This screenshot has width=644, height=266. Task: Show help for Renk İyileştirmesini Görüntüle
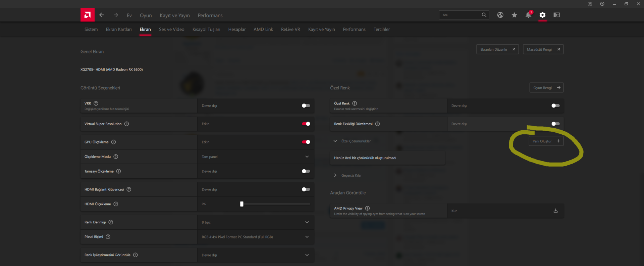[136, 255]
